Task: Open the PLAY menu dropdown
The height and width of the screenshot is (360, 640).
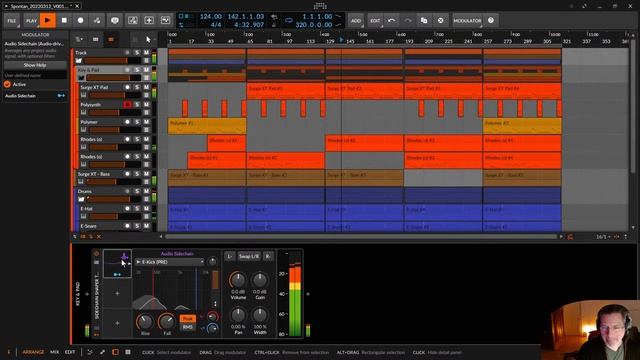Action: click(31, 20)
